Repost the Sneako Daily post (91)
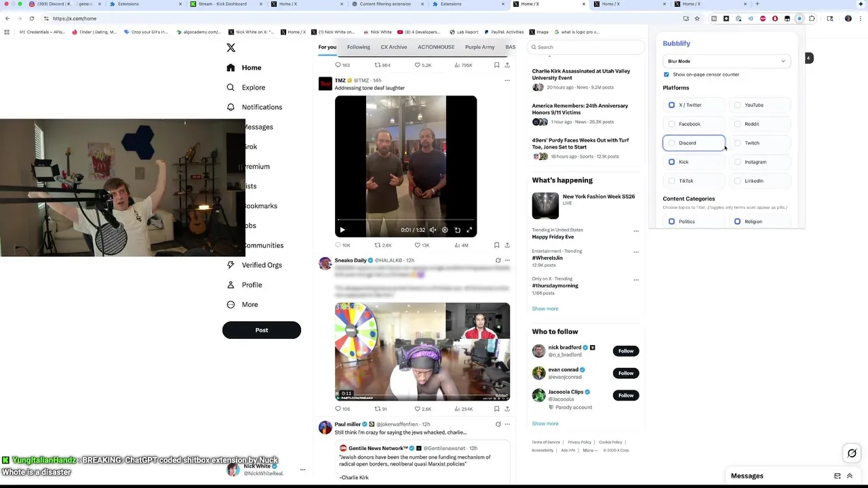Screen dimensions: 868x488 [380, 409]
